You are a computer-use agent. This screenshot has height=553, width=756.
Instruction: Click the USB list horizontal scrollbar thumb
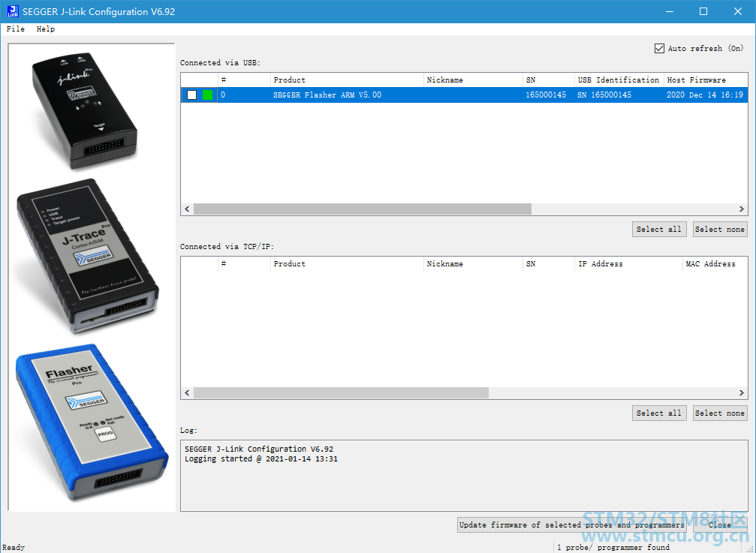[363, 209]
